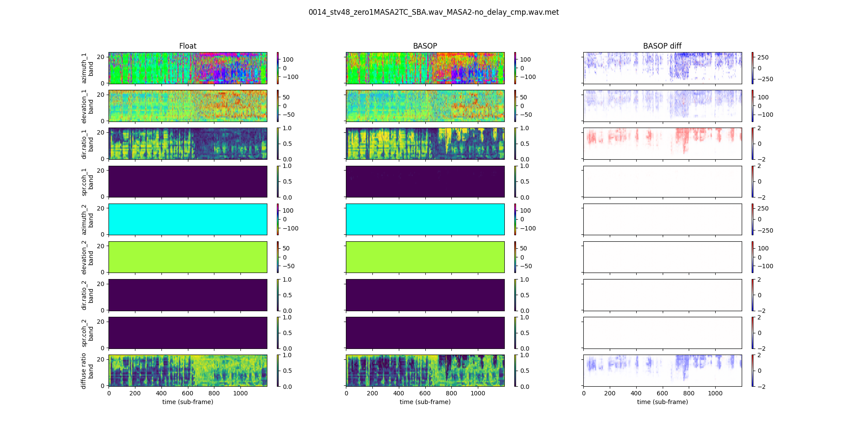Click the BASOP diff dir.ratio_1 plot
This screenshot has width=868, height=434.
662,144
